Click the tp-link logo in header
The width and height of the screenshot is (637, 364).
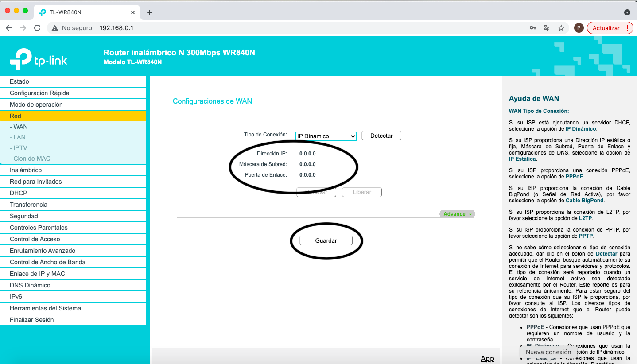click(39, 59)
